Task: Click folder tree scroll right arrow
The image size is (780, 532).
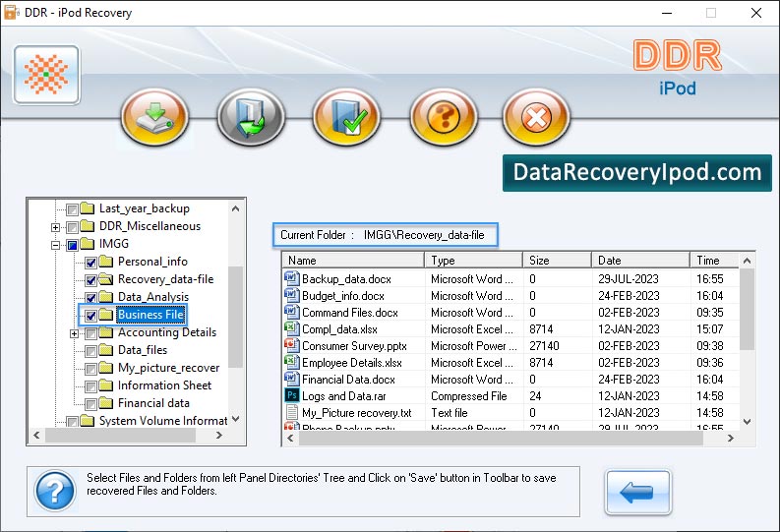Action: click(x=219, y=435)
